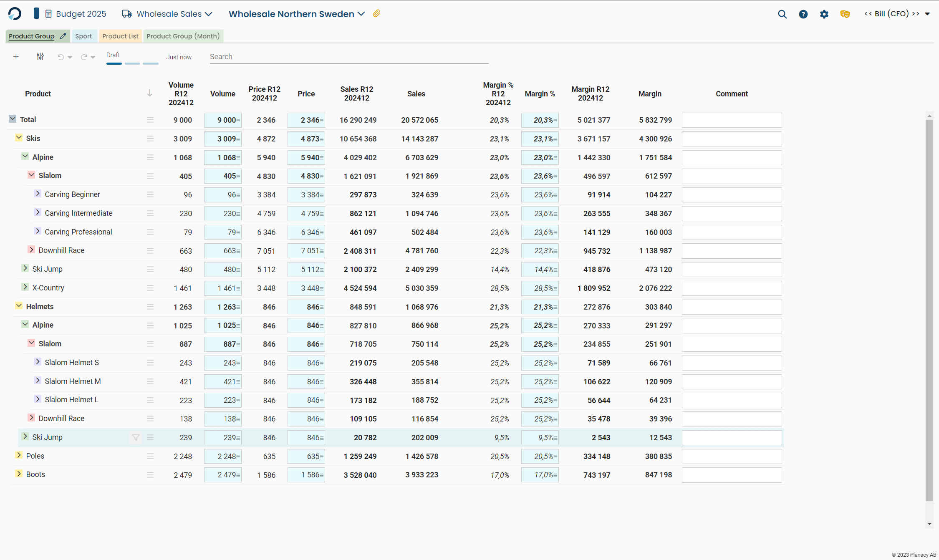Click the paperclip attachment icon

[376, 14]
